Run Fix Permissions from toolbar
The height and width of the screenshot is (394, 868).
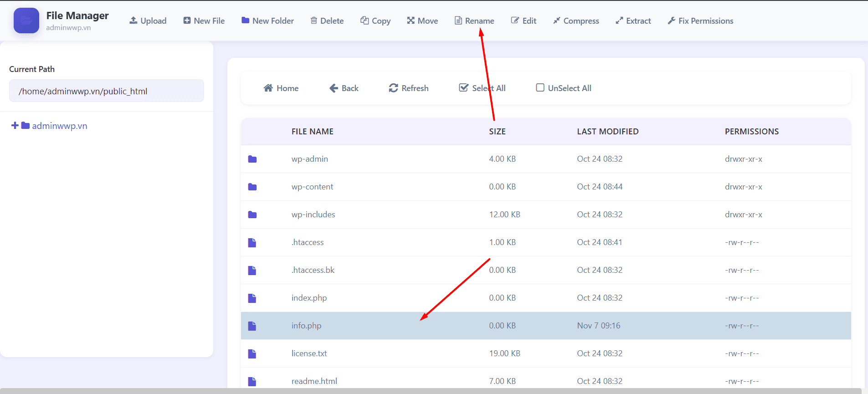pyautogui.click(x=700, y=21)
